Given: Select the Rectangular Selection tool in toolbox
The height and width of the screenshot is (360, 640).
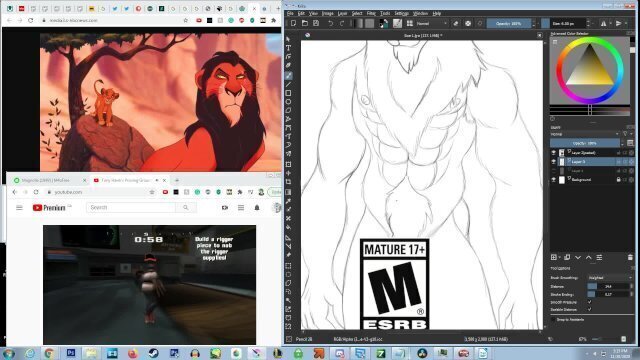Looking at the screenshot, I should coord(288,266).
